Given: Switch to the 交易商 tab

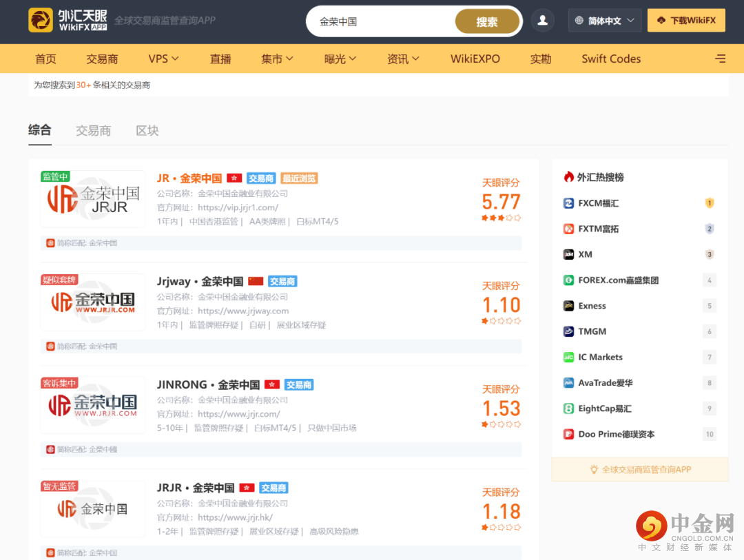Looking at the screenshot, I should click(x=93, y=130).
